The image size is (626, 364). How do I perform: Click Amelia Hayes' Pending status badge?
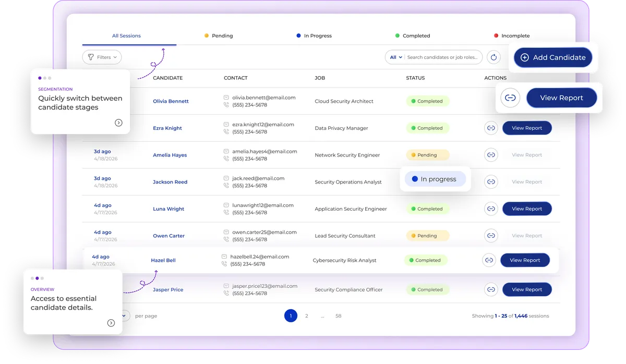[x=427, y=155]
